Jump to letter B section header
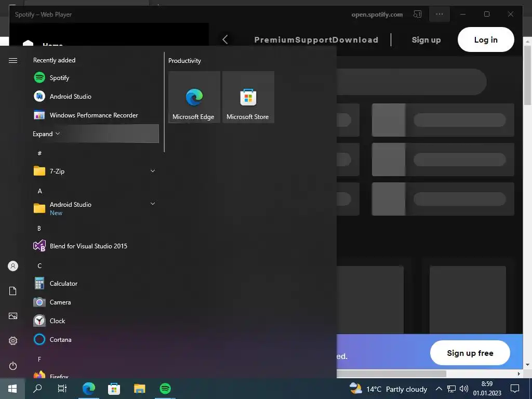The height and width of the screenshot is (399, 532). (x=39, y=229)
